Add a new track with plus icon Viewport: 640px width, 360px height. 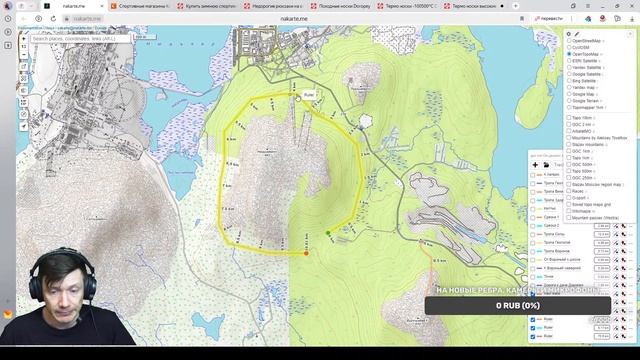coord(535,165)
